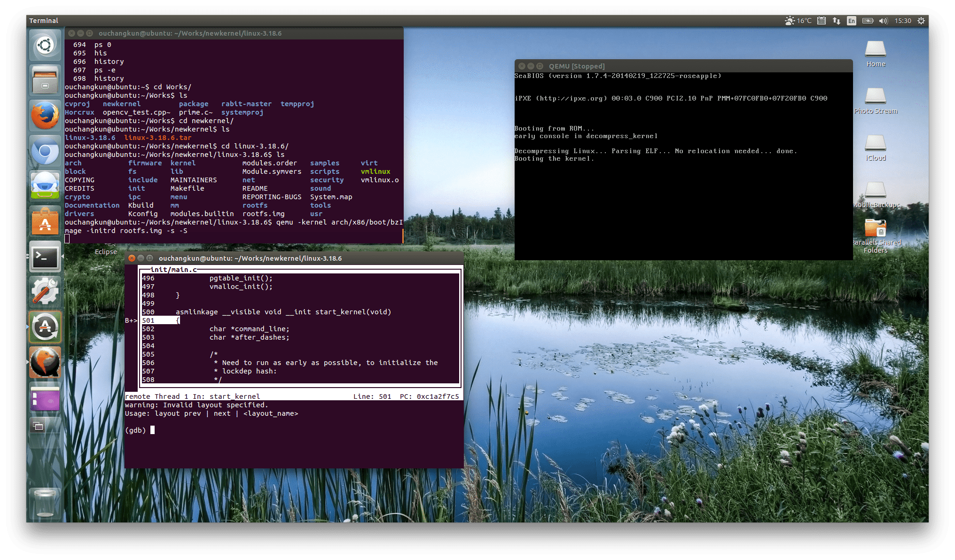955x560 pixels.
Task: Open Ubuntu Software Center orange bag icon
Action: [45, 222]
